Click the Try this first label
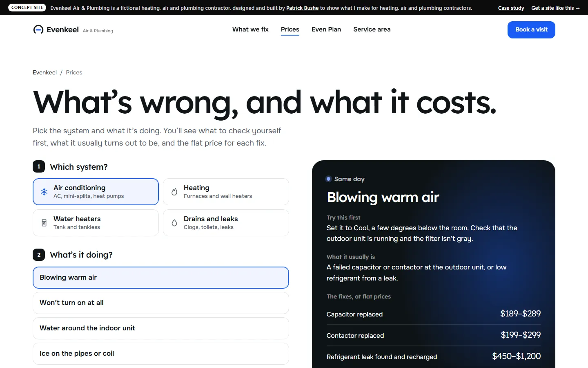Image resolution: width=588 pixels, height=368 pixels. click(x=343, y=218)
